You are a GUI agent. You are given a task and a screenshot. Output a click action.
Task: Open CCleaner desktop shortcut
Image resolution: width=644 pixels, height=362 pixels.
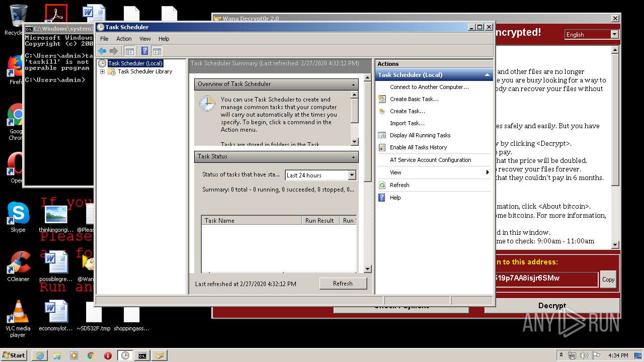pos(18,266)
